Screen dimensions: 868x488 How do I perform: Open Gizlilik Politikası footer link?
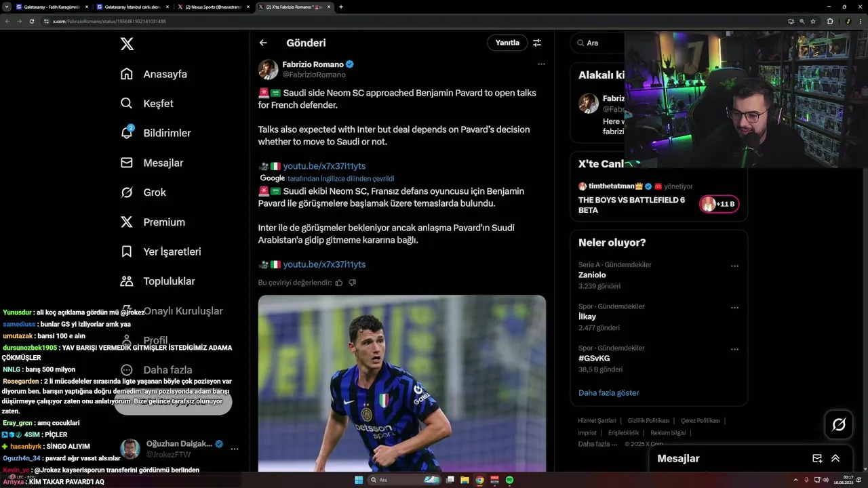click(648, 421)
